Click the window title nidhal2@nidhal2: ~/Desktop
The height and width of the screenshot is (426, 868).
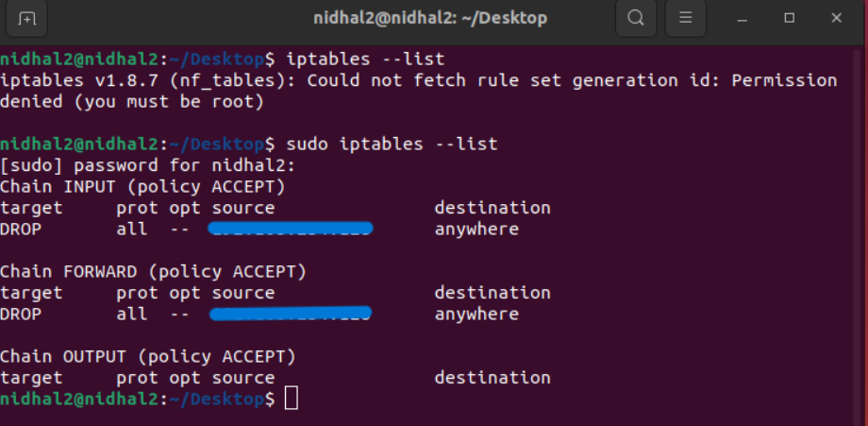(x=429, y=18)
